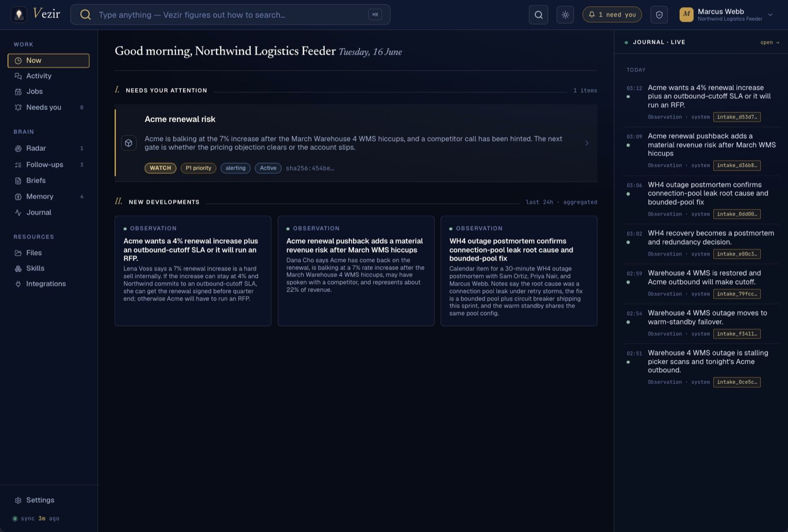Click the Journal pulse icon in sidebar
788x532 pixels.
coord(18,213)
